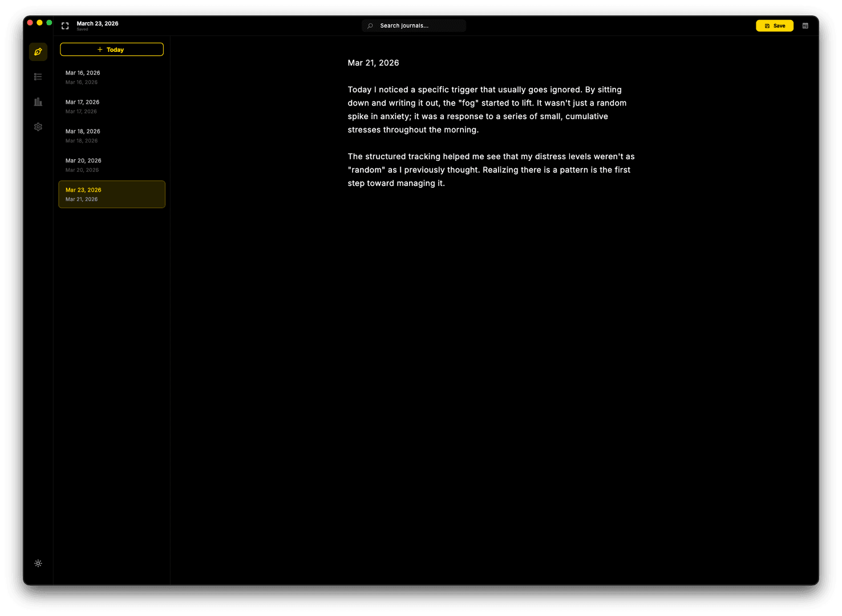Click the fullscreen expand icon
Image resolution: width=842 pixels, height=616 pixels.
pyautogui.click(x=65, y=26)
